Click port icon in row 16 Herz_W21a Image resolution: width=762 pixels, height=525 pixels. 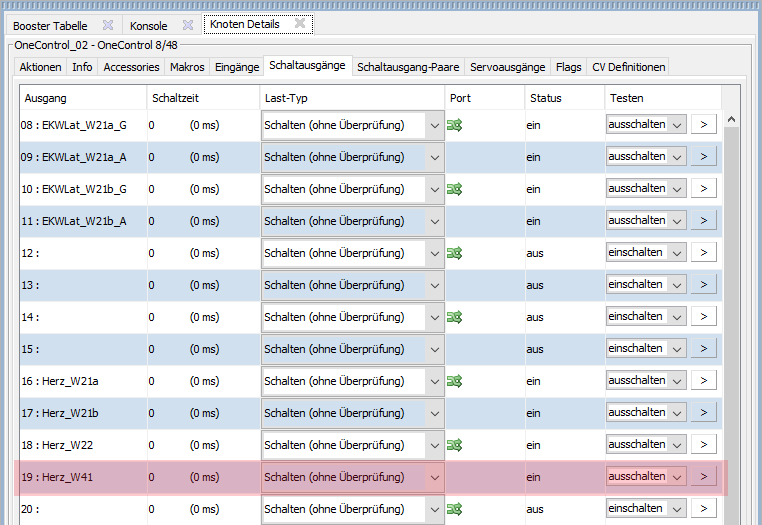coord(454,381)
